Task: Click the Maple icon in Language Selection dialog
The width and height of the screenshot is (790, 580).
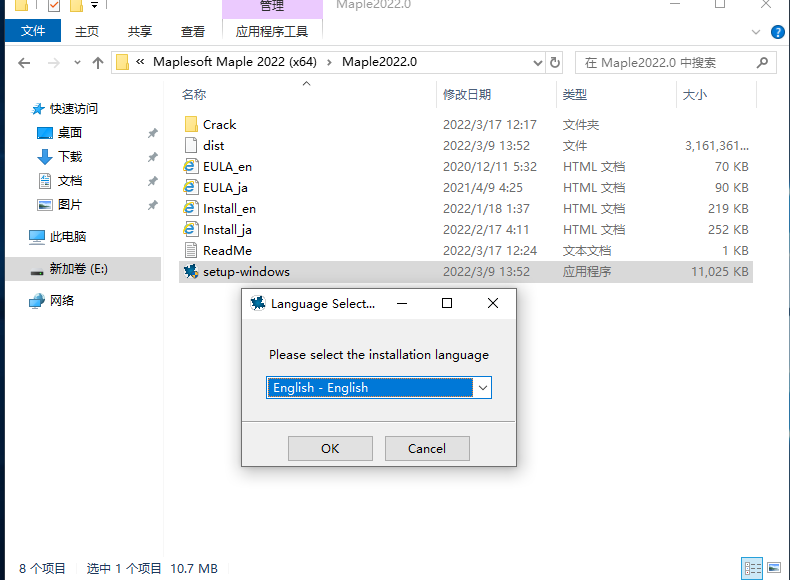Action: coord(258,303)
